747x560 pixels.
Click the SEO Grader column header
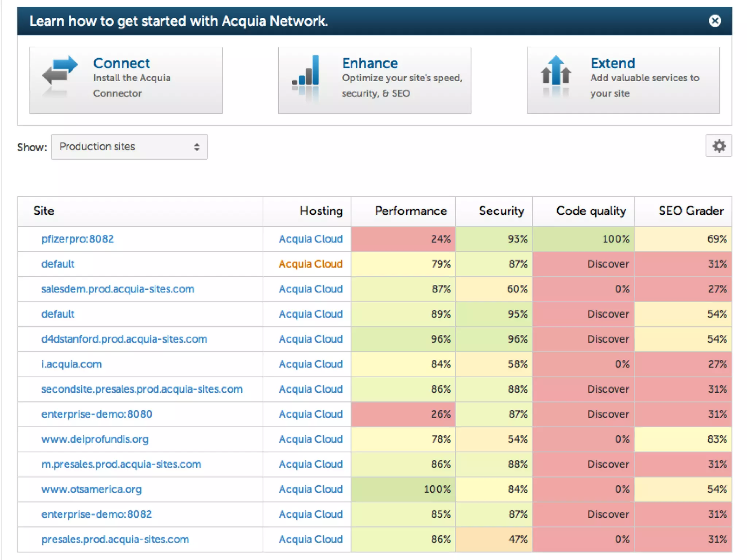(690, 211)
